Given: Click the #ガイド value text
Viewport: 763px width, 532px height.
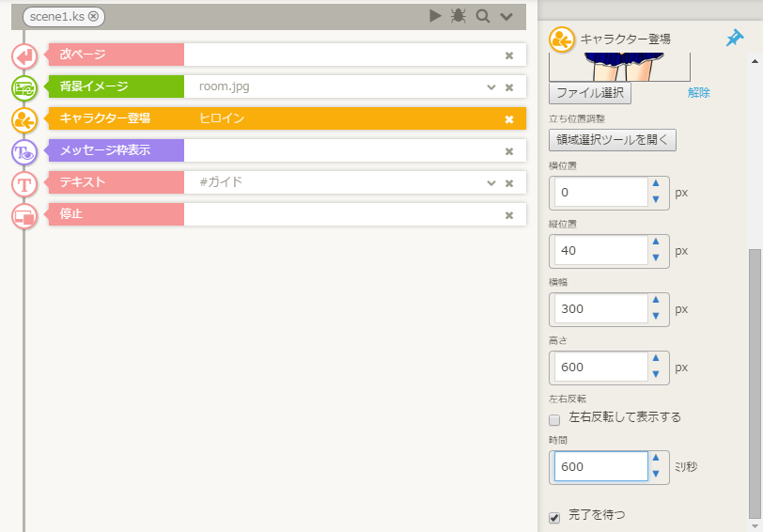Looking at the screenshot, I should [x=221, y=182].
